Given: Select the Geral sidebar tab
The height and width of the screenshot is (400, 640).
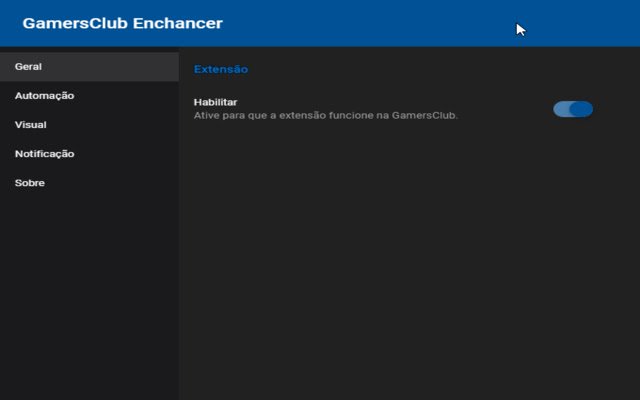Looking at the screenshot, I should pyautogui.click(x=89, y=67).
